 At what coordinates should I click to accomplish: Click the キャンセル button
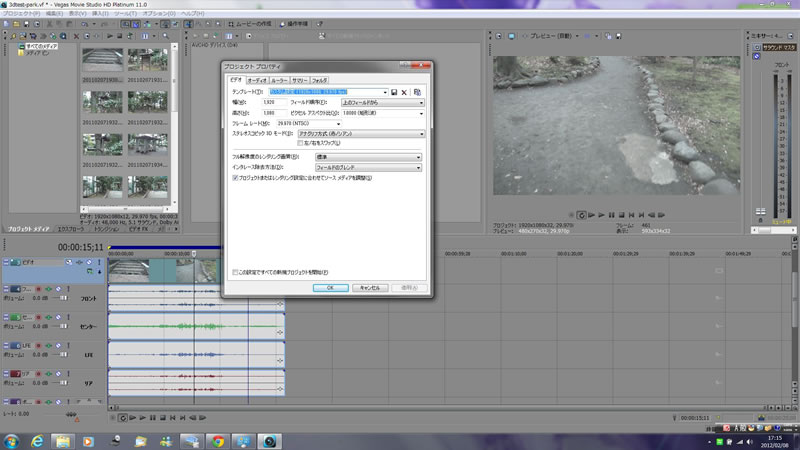pos(372,287)
